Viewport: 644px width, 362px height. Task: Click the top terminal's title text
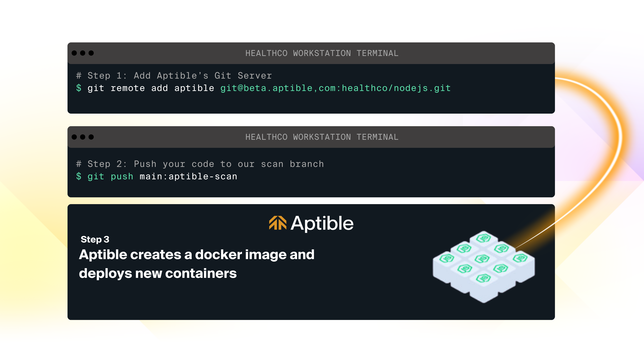[322, 53]
